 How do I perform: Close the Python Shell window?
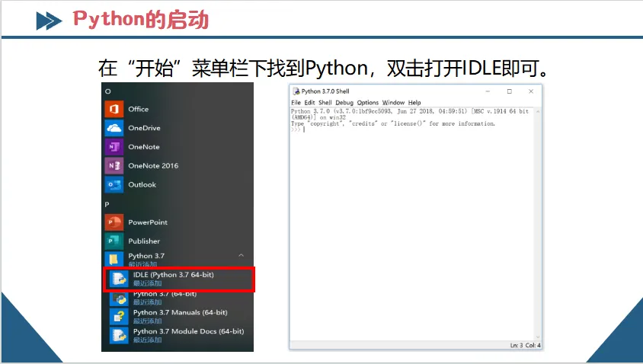[531, 91]
